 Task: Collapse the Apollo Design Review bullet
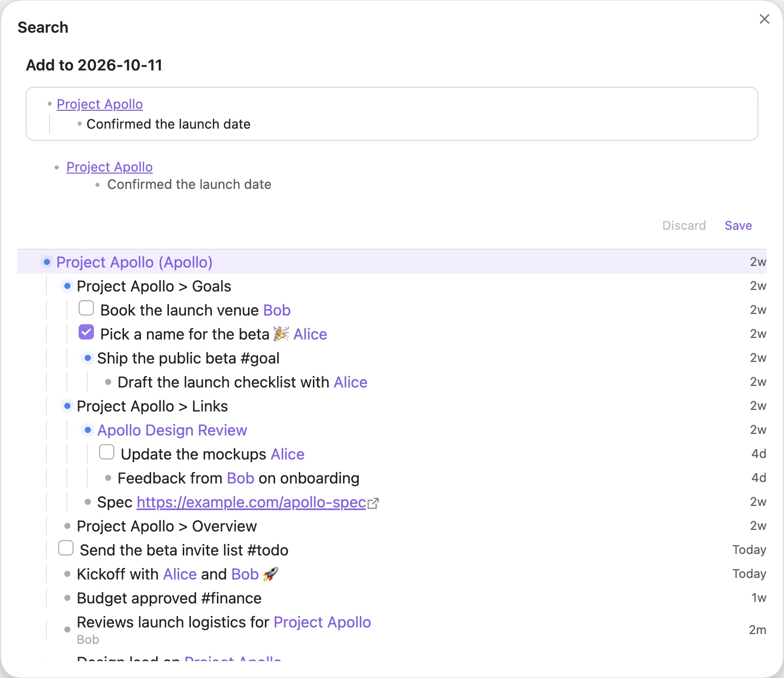[x=88, y=430]
